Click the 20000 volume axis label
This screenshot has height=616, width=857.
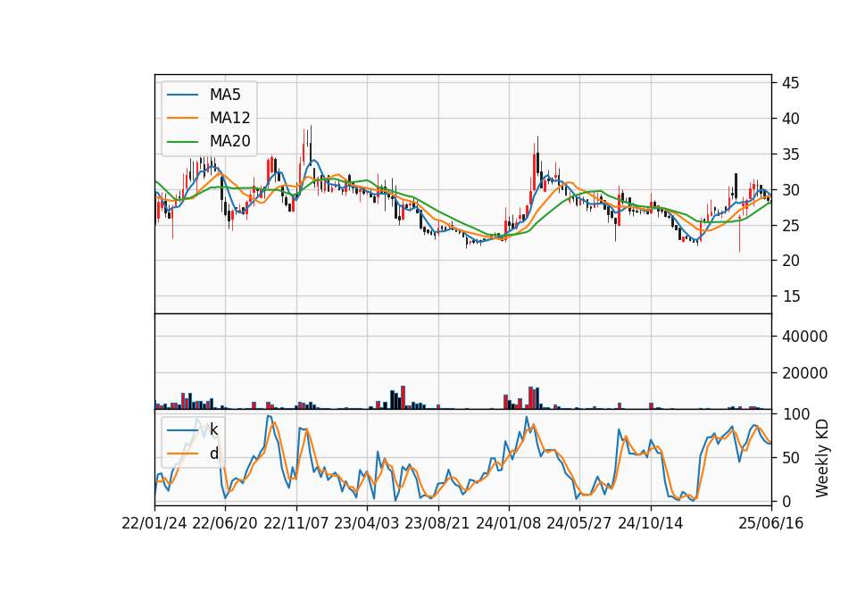point(804,373)
